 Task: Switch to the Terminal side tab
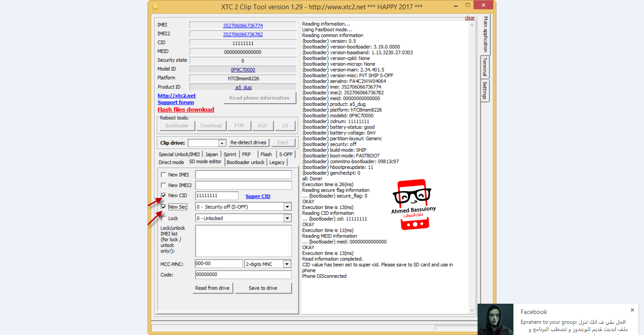[x=485, y=67]
